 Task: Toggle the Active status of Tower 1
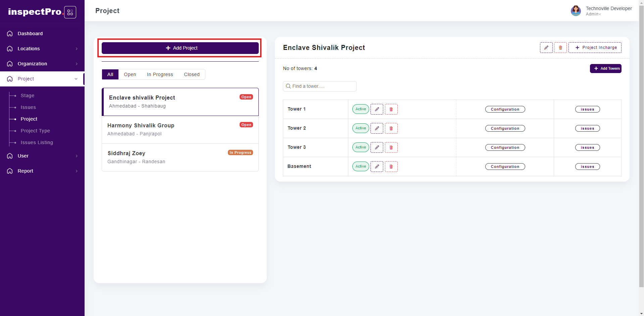click(x=360, y=109)
